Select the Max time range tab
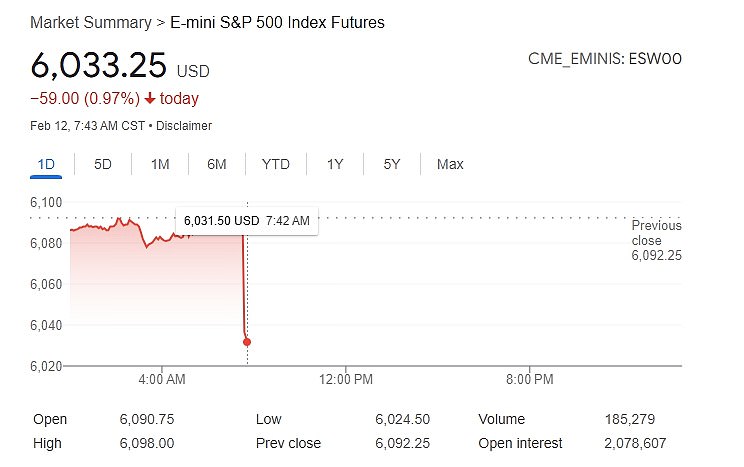744x467 pixels. [x=450, y=164]
